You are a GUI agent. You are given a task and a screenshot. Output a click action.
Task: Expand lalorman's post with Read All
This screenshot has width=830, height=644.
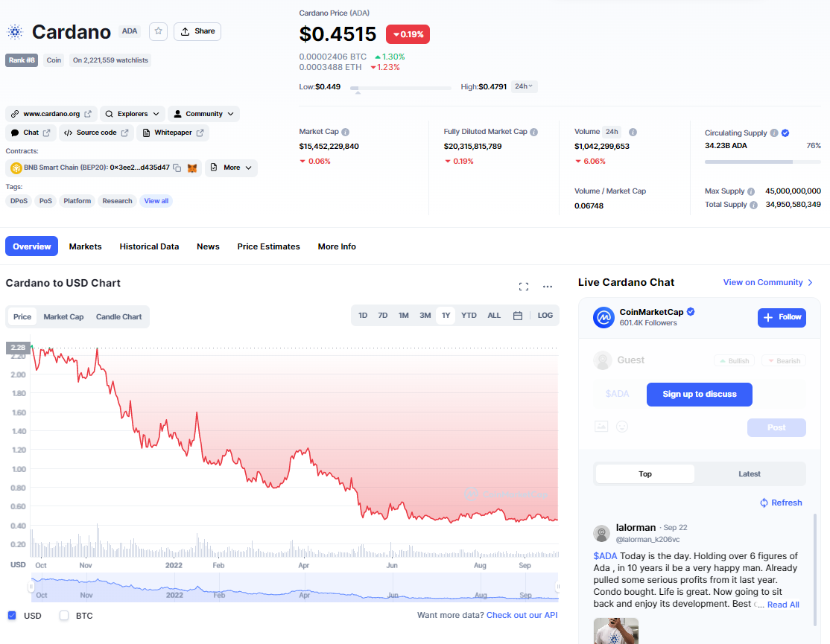(x=783, y=605)
